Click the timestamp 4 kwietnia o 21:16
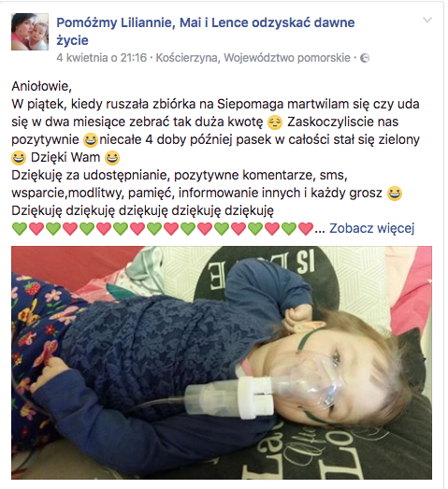 (101, 58)
